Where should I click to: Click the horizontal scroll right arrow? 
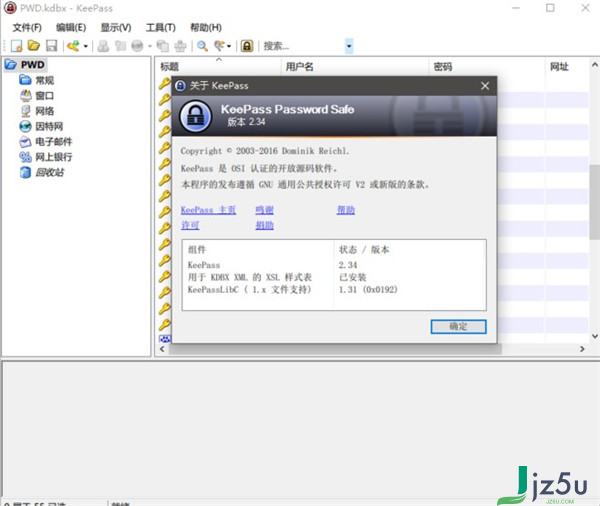coord(582,349)
